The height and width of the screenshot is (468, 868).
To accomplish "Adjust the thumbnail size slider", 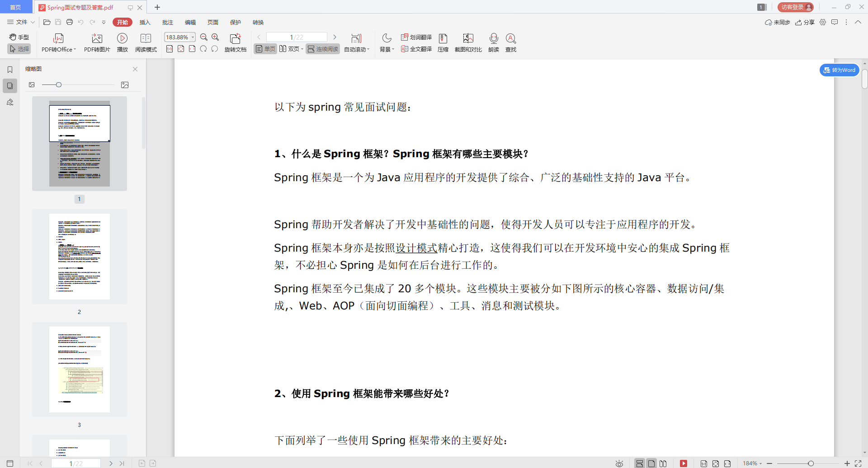I will tap(59, 84).
